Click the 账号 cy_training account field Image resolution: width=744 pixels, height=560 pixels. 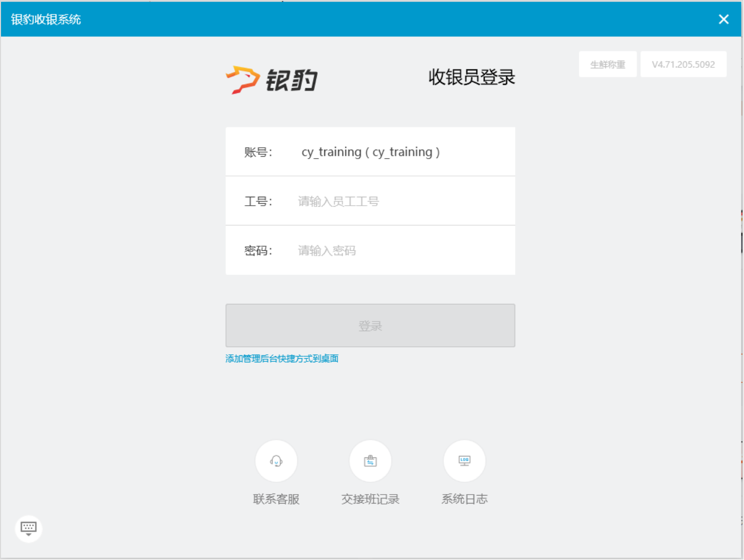click(x=370, y=152)
